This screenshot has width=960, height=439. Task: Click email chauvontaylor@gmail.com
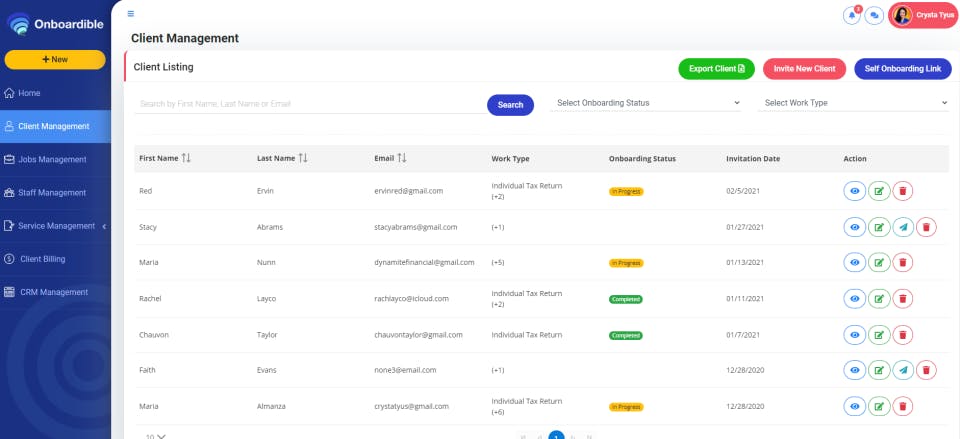(x=418, y=335)
